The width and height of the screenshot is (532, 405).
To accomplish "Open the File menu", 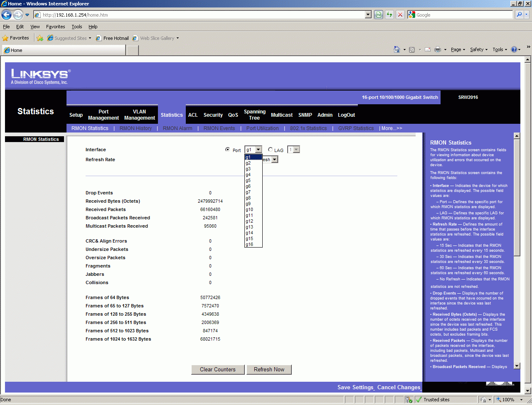I will 6,27.
